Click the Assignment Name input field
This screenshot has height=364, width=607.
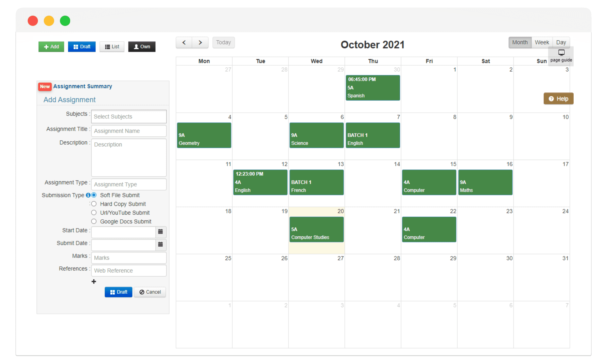click(x=128, y=130)
